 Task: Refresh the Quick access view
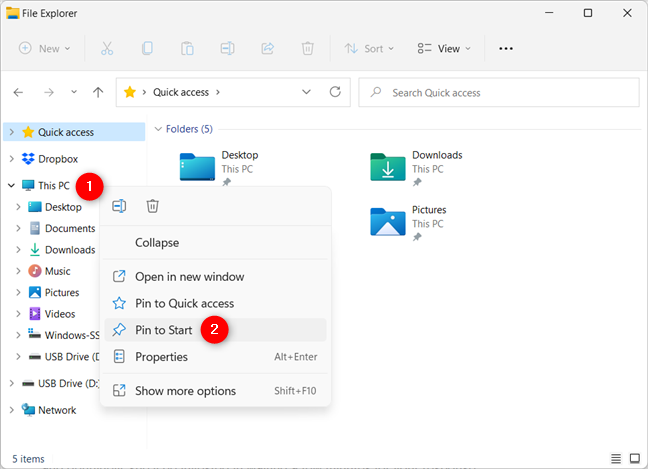(x=335, y=92)
